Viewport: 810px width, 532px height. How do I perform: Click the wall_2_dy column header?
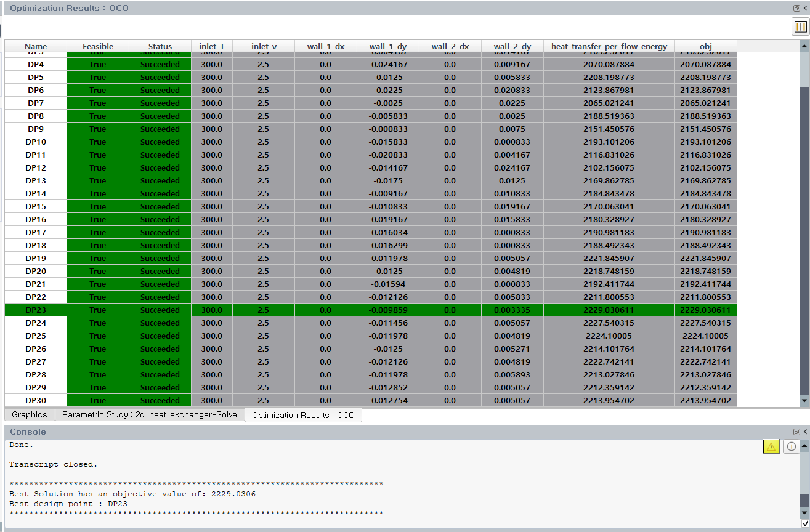(x=512, y=46)
